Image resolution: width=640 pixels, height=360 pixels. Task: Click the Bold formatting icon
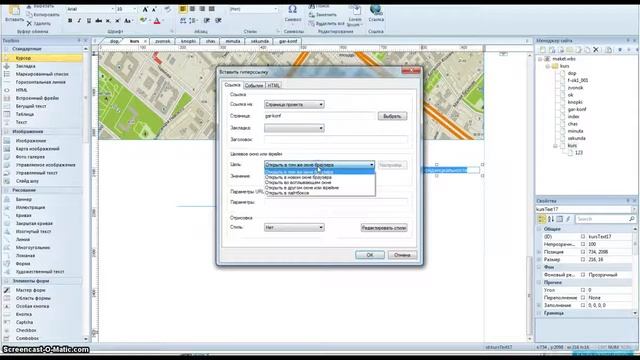pyautogui.click(x=70, y=20)
